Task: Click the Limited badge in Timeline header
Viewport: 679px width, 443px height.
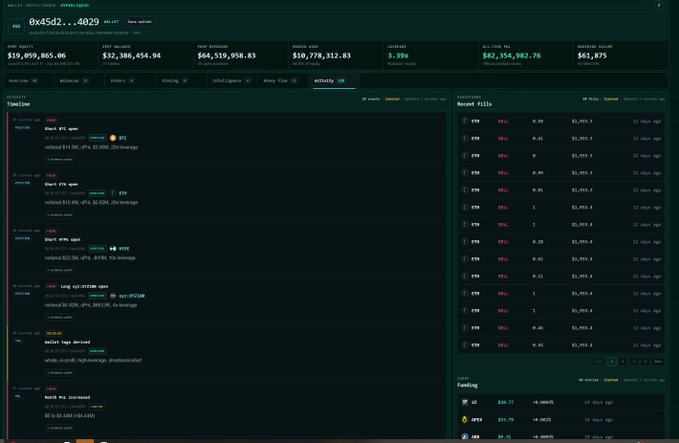Action: click(392, 99)
